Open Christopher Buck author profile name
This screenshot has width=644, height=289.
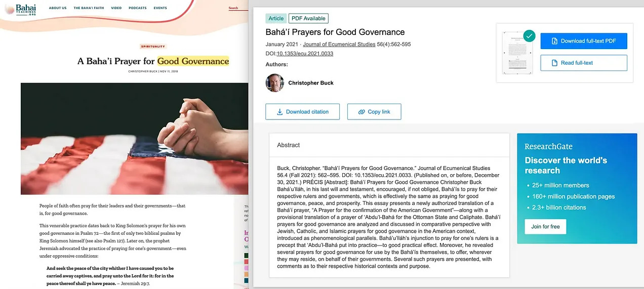pos(311,83)
